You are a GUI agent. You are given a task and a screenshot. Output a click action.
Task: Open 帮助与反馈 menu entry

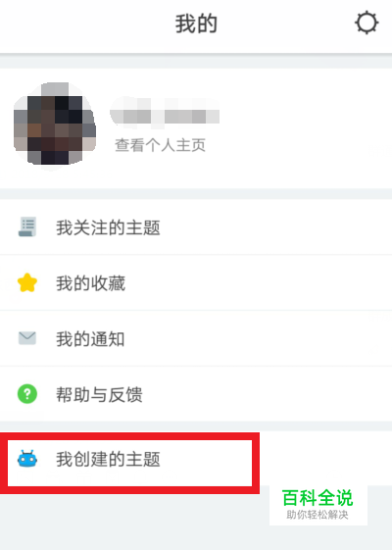196,394
